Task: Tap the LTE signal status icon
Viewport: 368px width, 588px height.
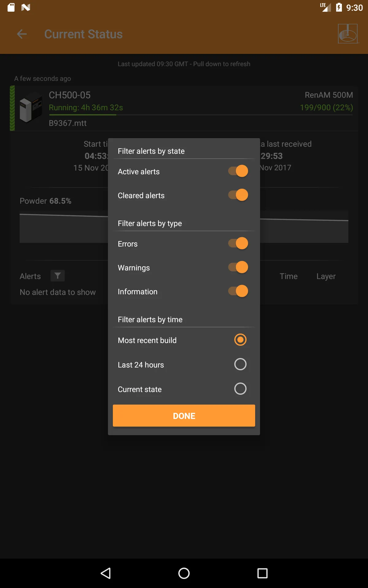Action: (325, 7)
